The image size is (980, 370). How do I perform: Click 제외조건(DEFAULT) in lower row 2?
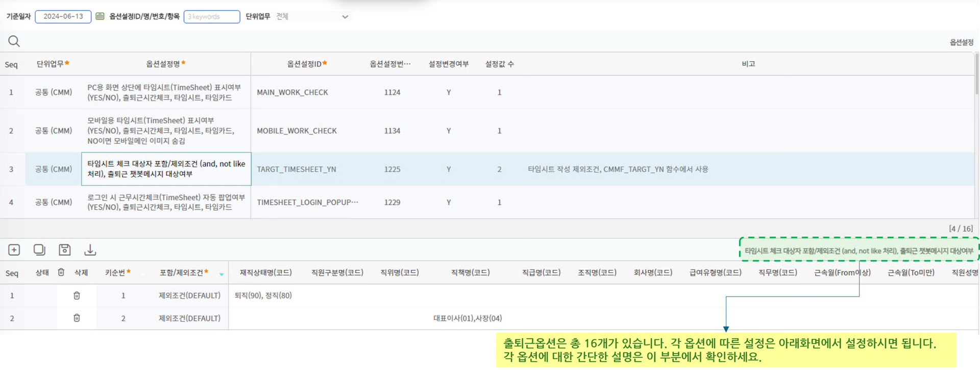tap(189, 318)
